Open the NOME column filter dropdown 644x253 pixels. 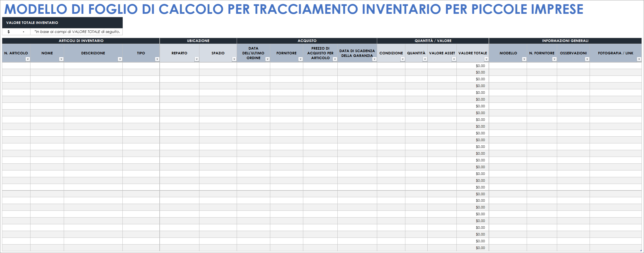click(61, 59)
